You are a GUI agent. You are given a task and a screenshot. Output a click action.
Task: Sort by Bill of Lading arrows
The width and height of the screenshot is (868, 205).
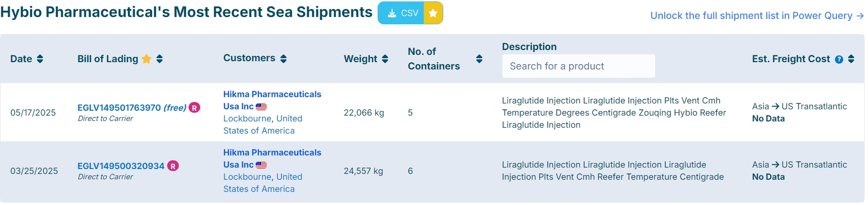point(159,59)
